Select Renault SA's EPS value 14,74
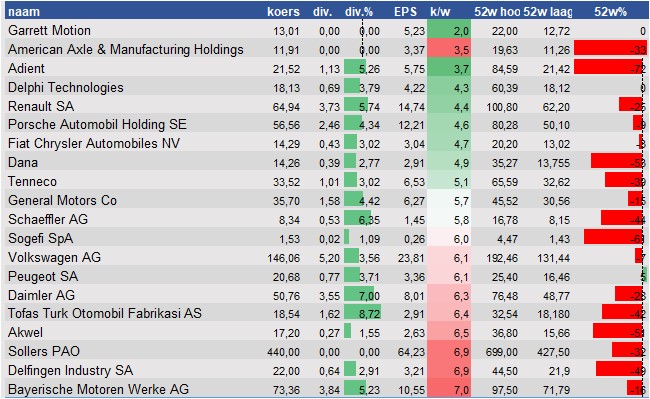Screen dimensions: 650x399 click(412, 107)
